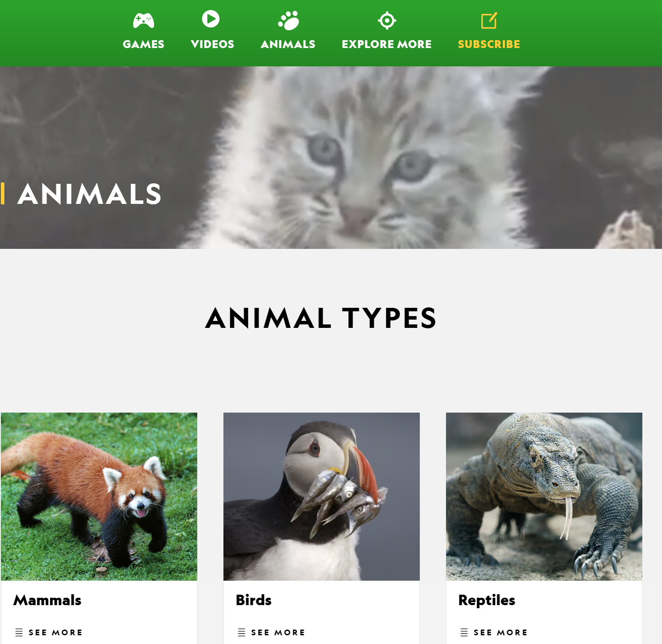Expand See More under Mammals

55,632
